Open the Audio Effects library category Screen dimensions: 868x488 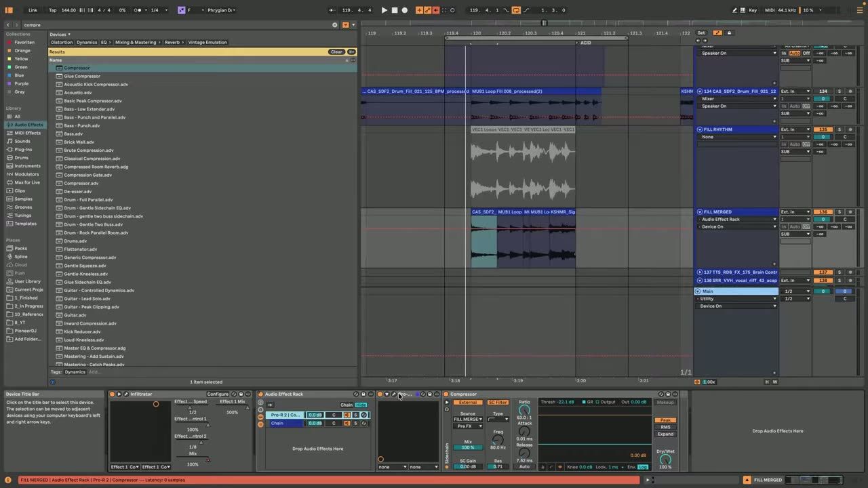(28, 125)
